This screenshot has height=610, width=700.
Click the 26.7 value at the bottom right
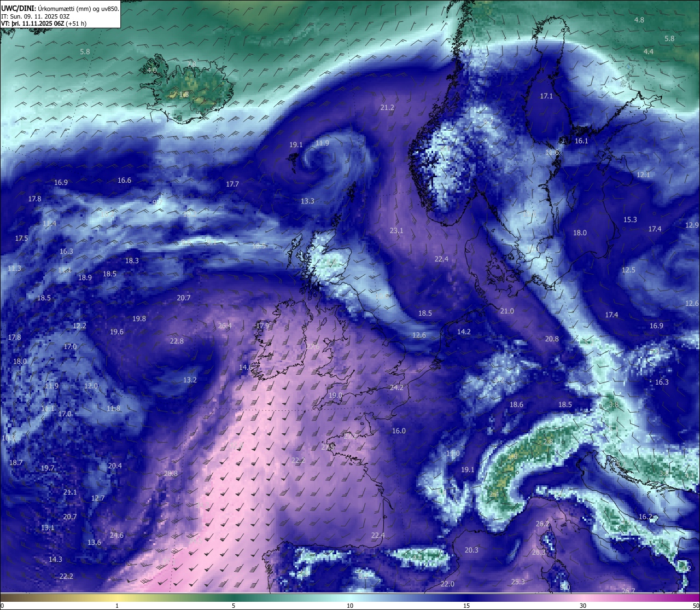628,590
